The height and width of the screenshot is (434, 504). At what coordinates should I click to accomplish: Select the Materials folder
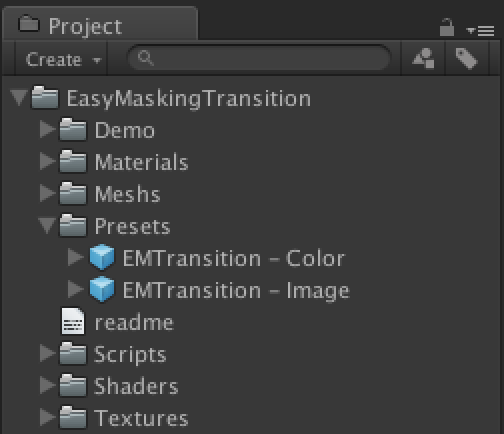124,162
